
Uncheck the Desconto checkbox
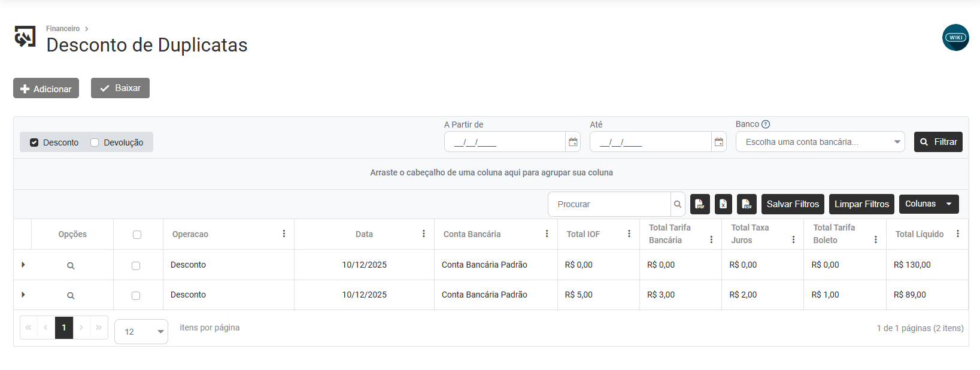[34, 142]
